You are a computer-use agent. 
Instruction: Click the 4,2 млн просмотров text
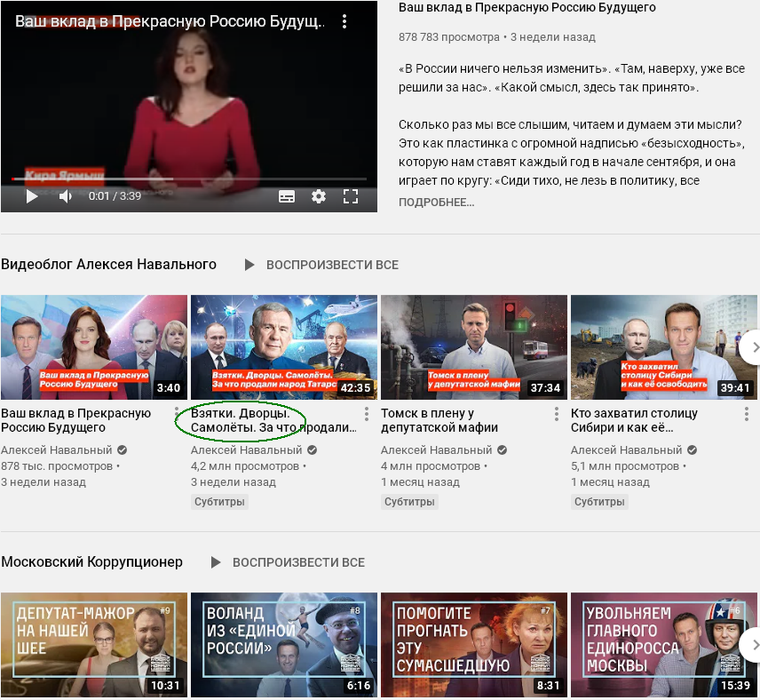coord(245,466)
